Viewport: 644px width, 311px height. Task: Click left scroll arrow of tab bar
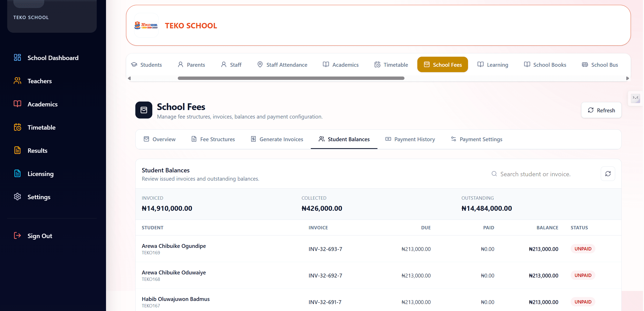129,78
